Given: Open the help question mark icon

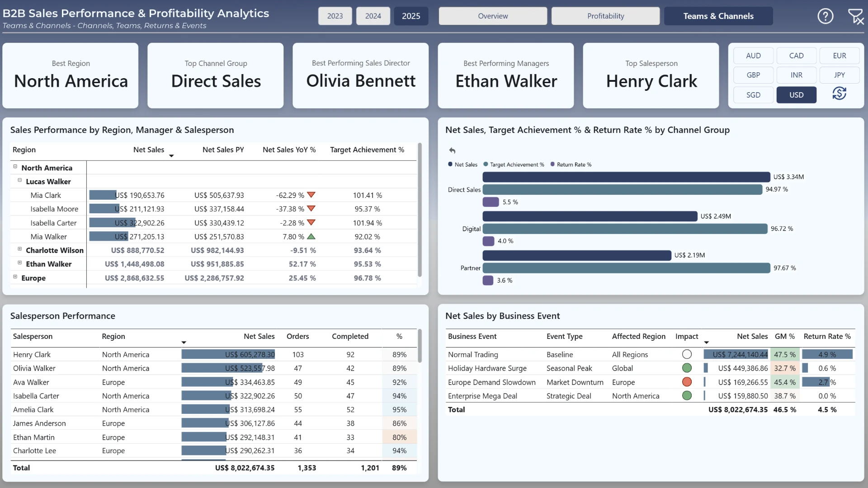Looking at the screenshot, I should pyautogui.click(x=825, y=16).
